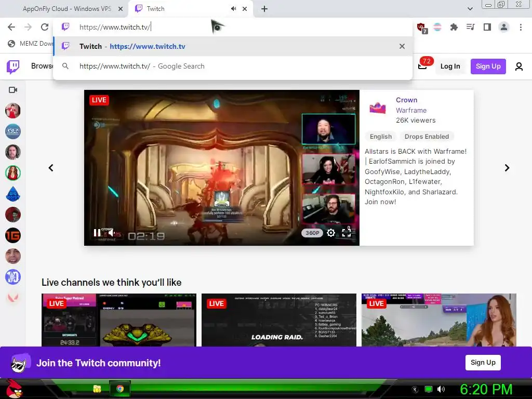Open the purple circular logo sidebar channel
Image resolution: width=532 pixels, height=399 pixels.
13,277
